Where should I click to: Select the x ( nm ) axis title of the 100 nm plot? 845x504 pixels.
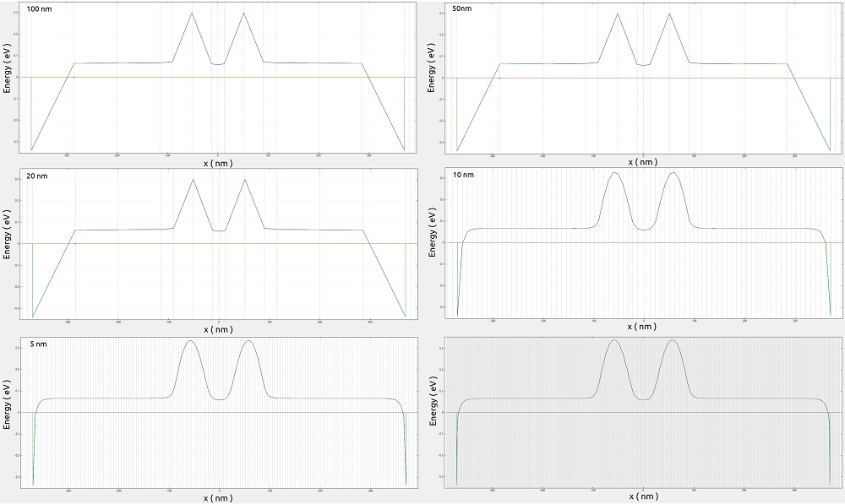click(x=218, y=163)
